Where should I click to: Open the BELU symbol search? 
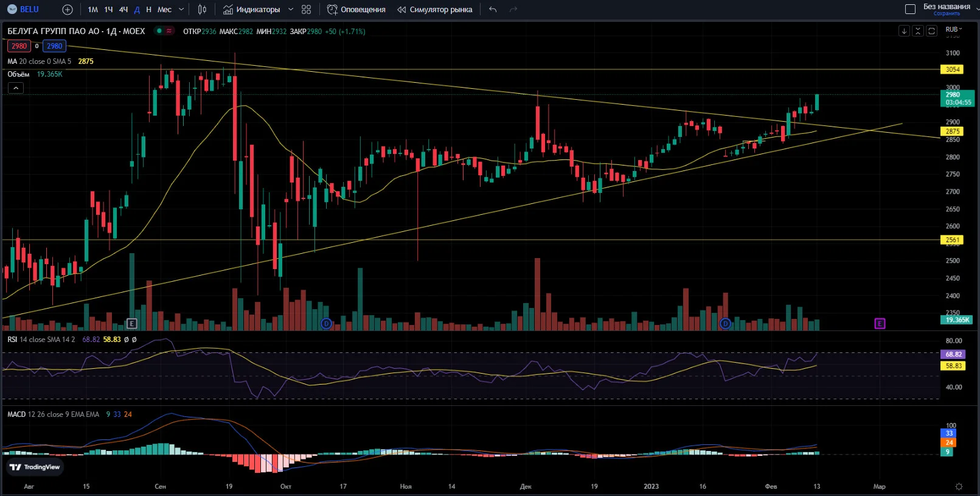[x=23, y=9]
